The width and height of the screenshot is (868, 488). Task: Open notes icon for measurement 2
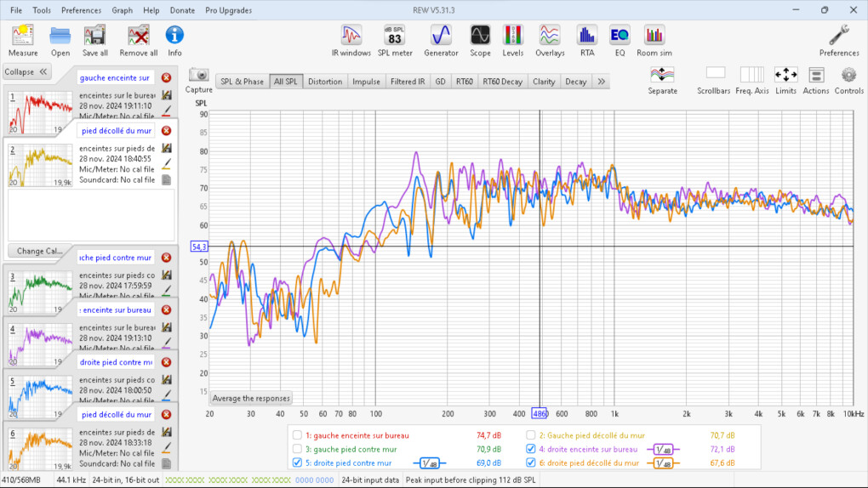pyautogui.click(x=167, y=180)
